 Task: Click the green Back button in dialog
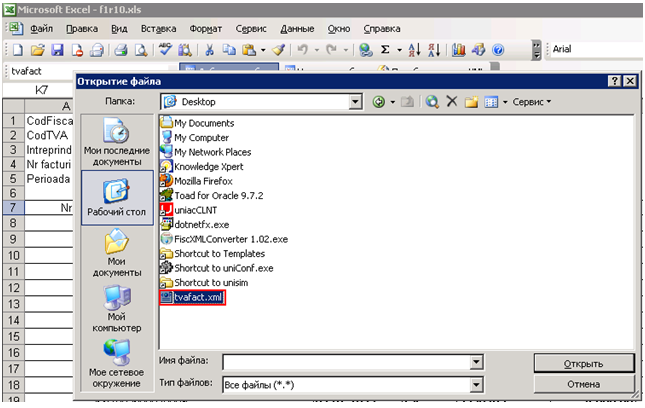(x=378, y=102)
